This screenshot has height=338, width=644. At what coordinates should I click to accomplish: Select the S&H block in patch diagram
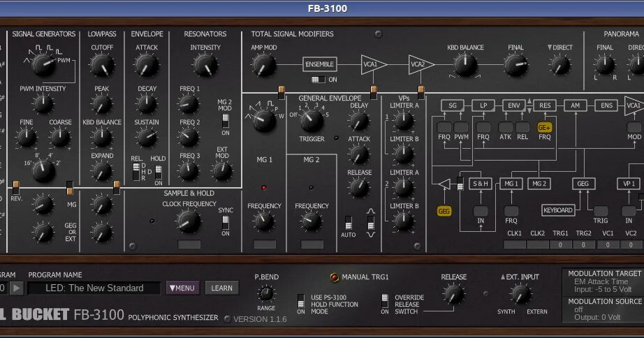tap(480, 184)
